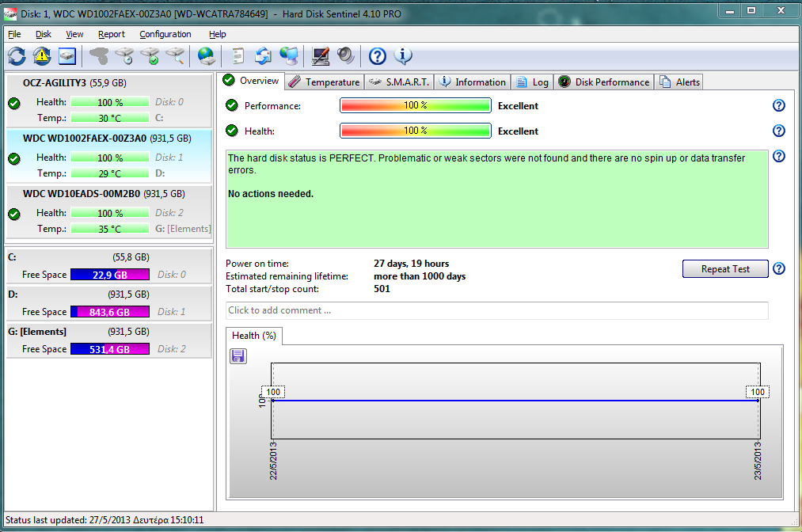Image resolution: width=802 pixels, height=532 pixels.
Task: Click green check icon of WDC WD10EADS disk
Action: tap(14, 214)
